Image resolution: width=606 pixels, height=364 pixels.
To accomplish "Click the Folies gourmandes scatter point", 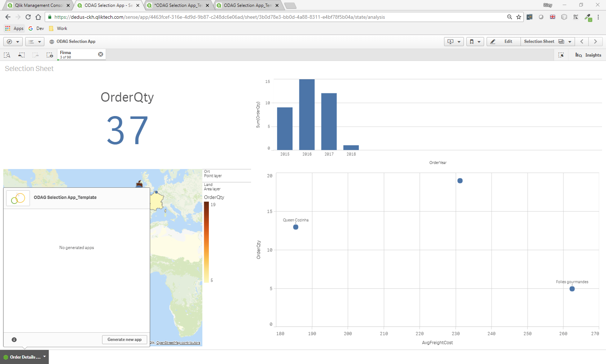I will (x=572, y=289).
